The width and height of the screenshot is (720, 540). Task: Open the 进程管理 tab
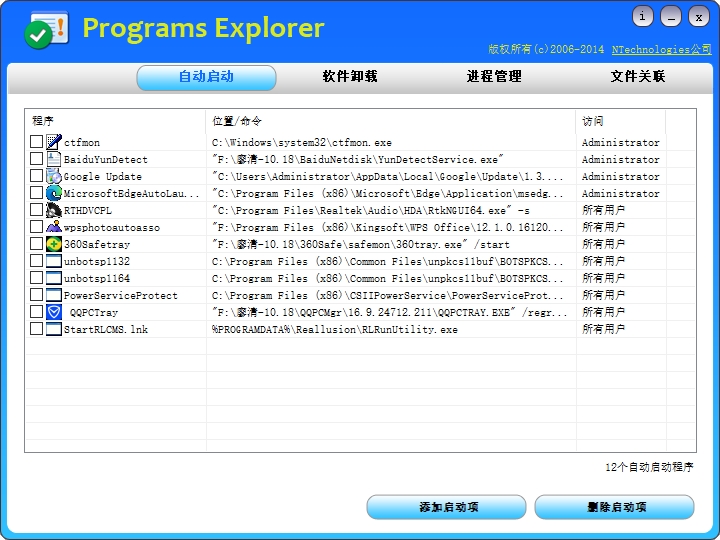click(x=494, y=77)
